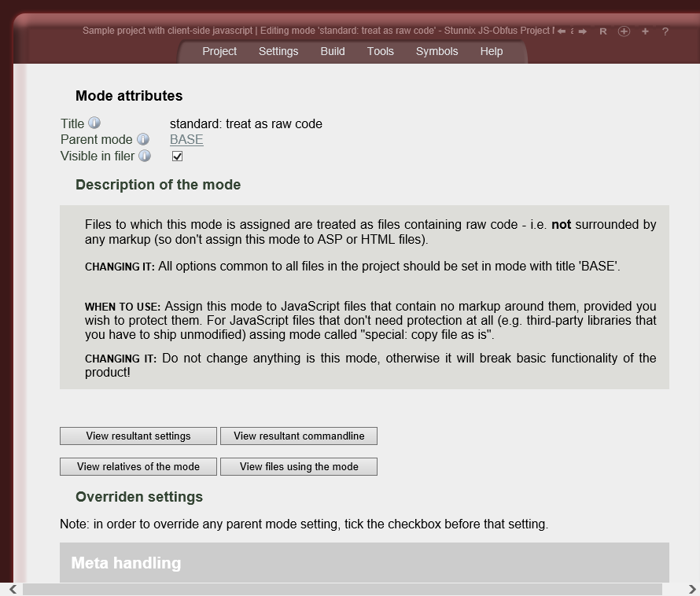Click the info icon beside Parent mode

coord(144,138)
